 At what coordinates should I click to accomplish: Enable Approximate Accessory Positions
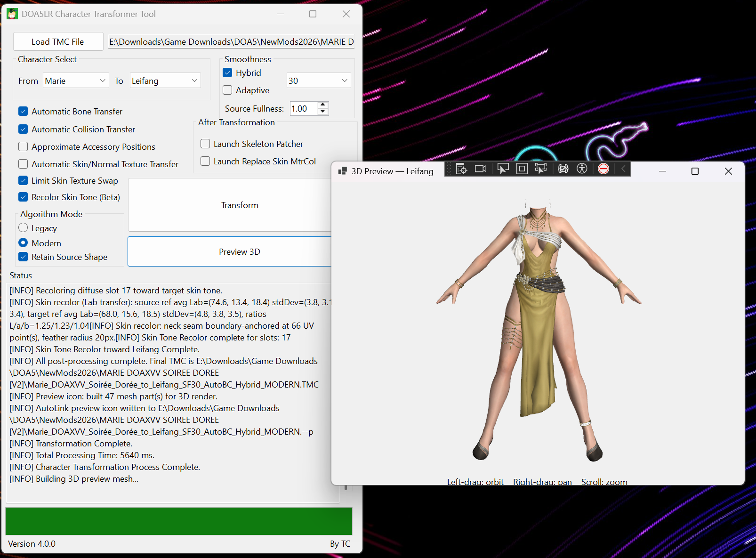point(23,146)
